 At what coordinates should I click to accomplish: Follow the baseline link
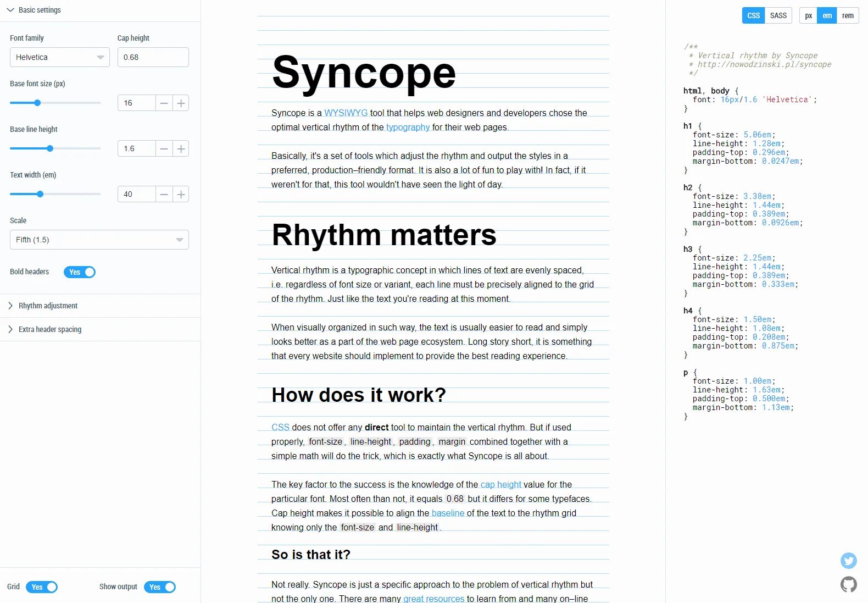point(448,513)
